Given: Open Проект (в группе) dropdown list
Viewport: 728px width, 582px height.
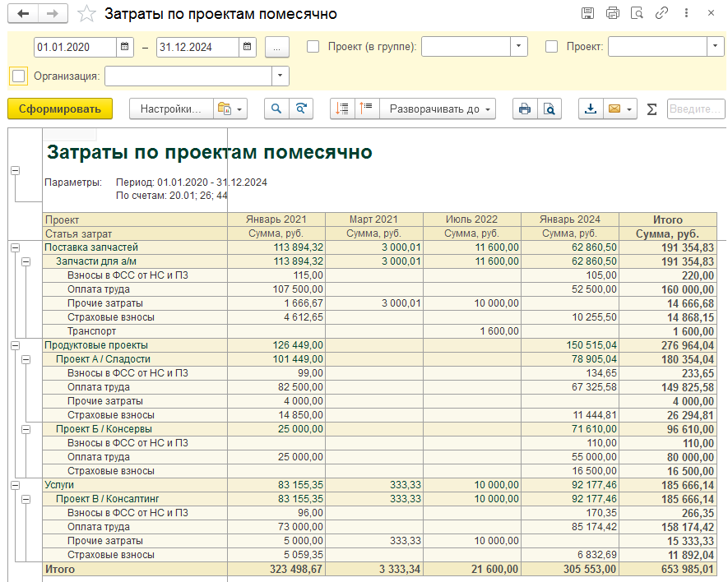Looking at the screenshot, I should coord(518,46).
